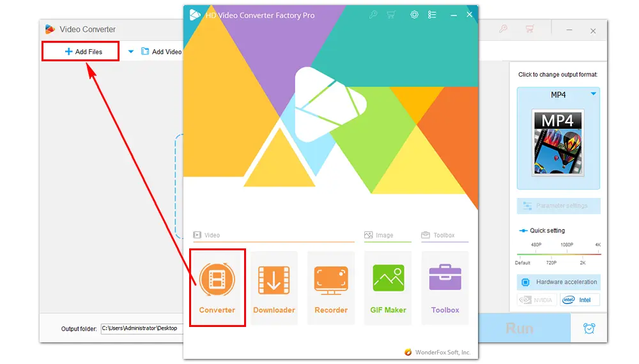Click the MP4 format thumbnail image
Screen dimensions: 639x364
click(558, 142)
